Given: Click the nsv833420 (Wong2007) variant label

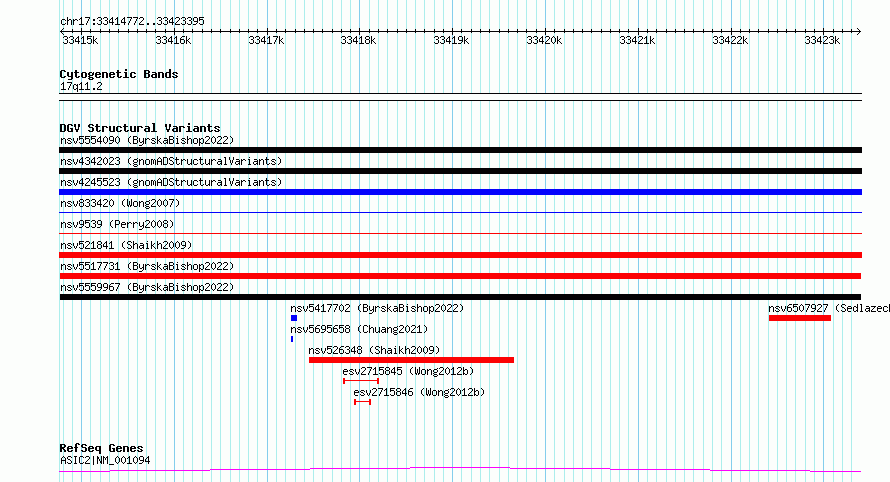Looking at the screenshot, I should tap(120, 203).
